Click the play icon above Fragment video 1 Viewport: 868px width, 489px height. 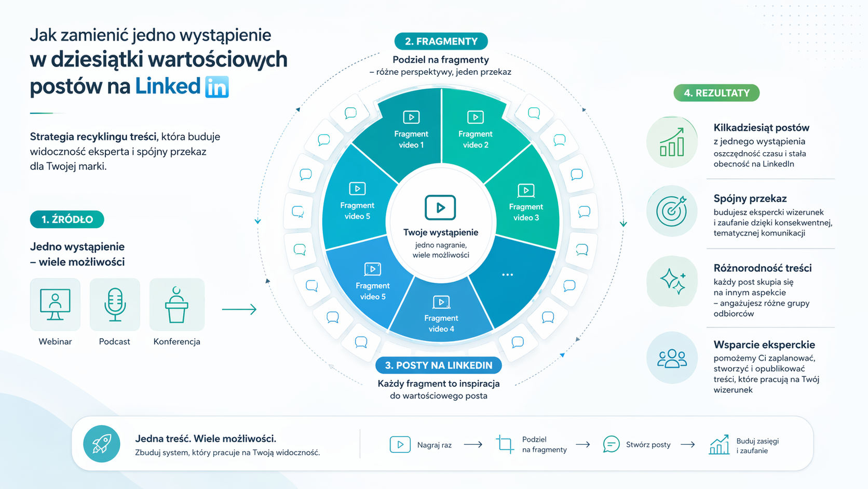pyautogui.click(x=411, y=117)
